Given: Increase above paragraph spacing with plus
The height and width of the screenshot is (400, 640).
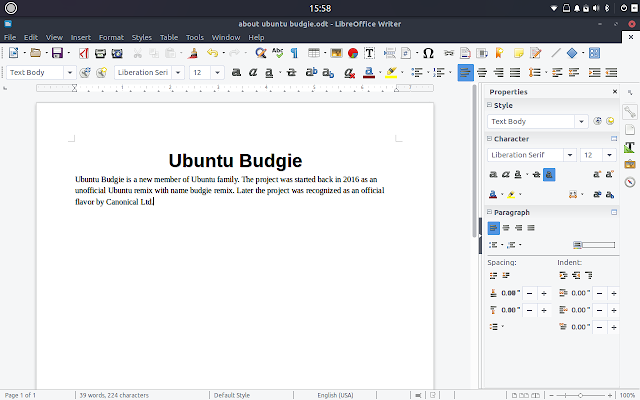Looking at the screenshot, I should (544, 293).
